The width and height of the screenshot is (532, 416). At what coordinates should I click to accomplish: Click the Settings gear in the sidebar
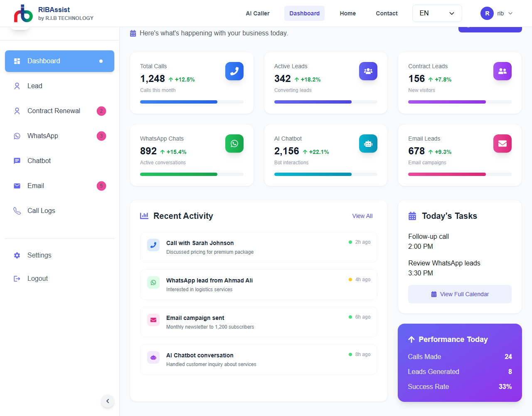(x=17, y=255)
